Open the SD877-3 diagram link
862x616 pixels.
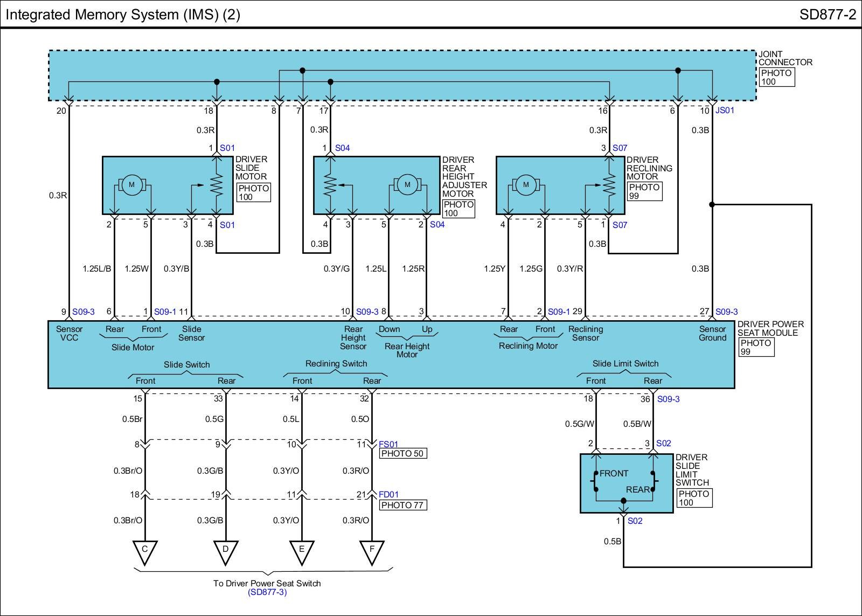coord(267,592)
